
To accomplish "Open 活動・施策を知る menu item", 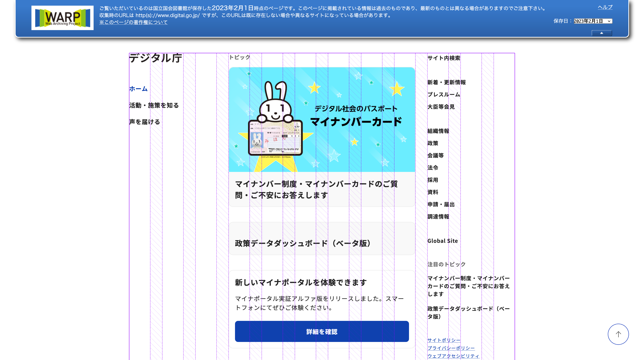I will click(154, 105).
